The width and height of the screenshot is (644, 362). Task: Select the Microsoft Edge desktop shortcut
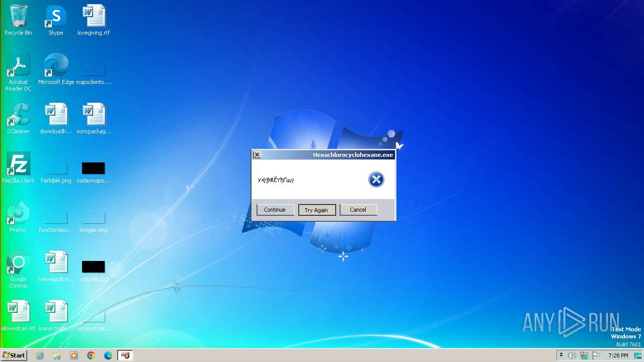point(56,69)
